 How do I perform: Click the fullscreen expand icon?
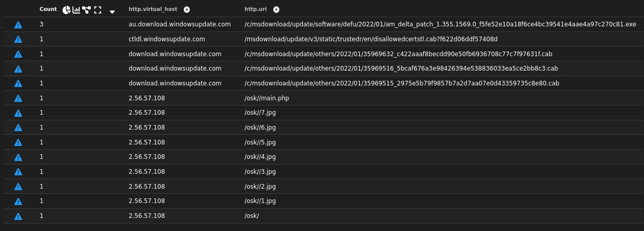coord(97,10)
